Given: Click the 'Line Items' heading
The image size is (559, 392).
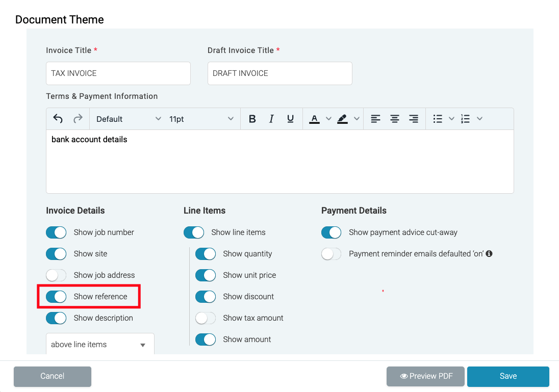Looking at the screenshot, I should 205,211.
